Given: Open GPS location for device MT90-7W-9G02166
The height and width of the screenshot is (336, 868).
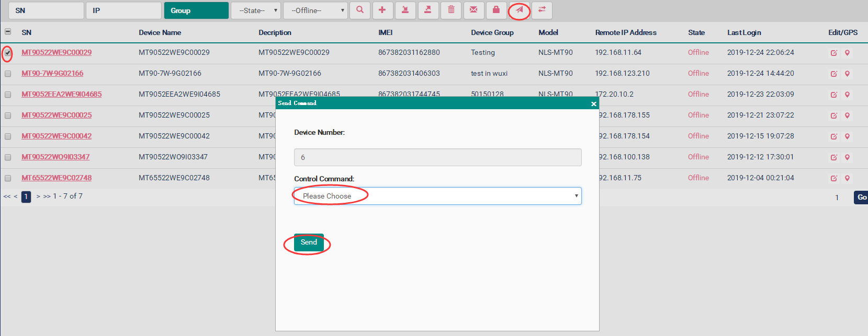Looking at the screenshot, I should pyautogui.click(x=847, y=74).
